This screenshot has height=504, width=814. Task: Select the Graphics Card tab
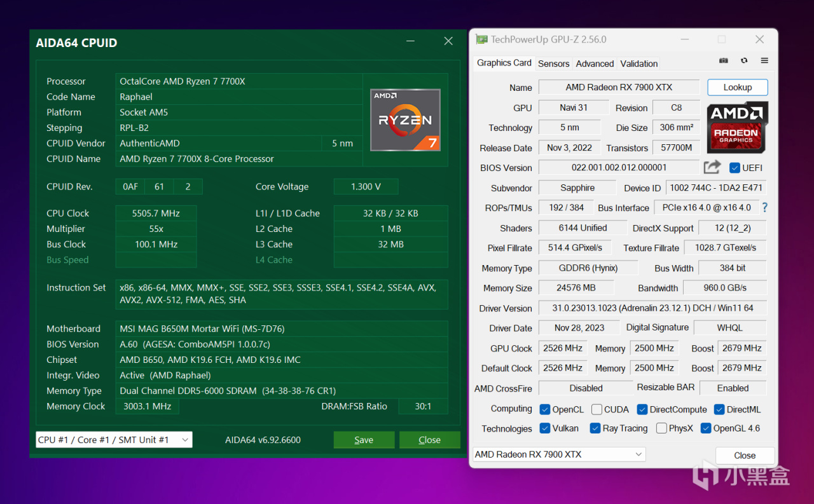[x=504, y=63]
